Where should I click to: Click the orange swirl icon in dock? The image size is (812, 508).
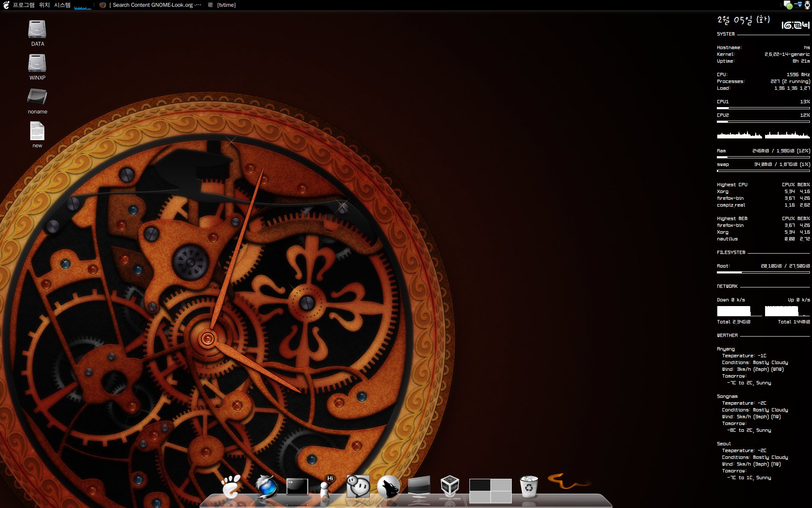point(569,481)
